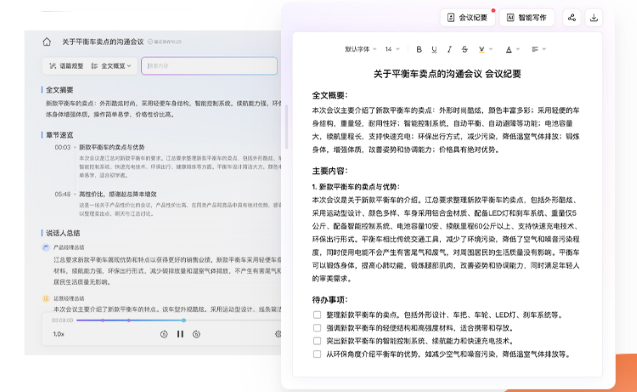Focus the search content input field
The image size is (637, 392).
(209, 66)
